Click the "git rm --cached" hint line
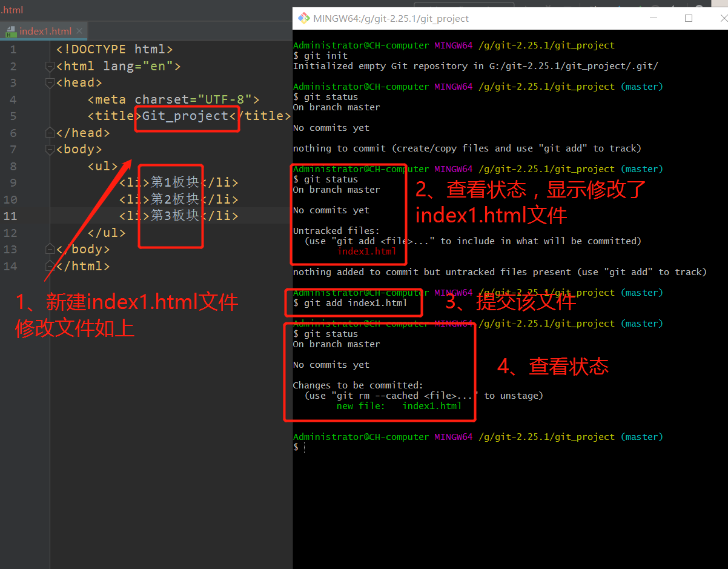The image size is (728, 569). pos(424,396)
